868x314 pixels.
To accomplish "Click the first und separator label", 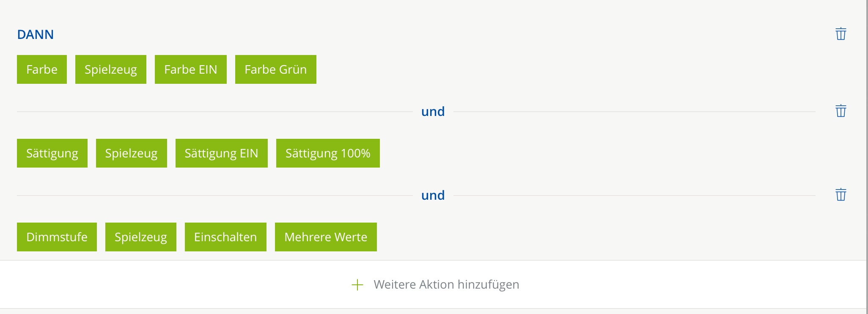I will [x=433, y=112].
